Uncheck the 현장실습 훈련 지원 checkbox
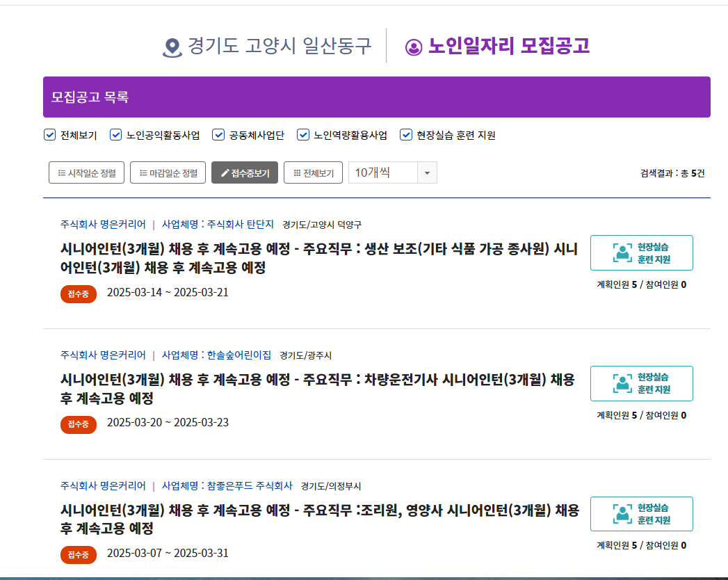The height and width of the screenshot is (580, 728). click(x=406, y=135)
